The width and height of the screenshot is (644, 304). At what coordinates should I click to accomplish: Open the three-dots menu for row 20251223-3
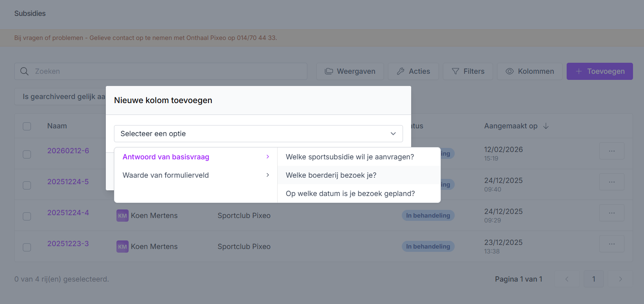611,244
